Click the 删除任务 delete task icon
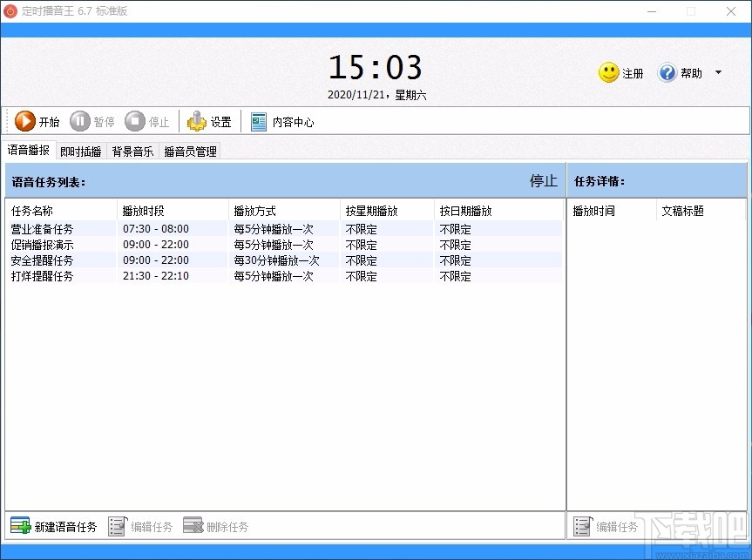The width and height of the screenshot is (752, 560). tap(193, 527)
